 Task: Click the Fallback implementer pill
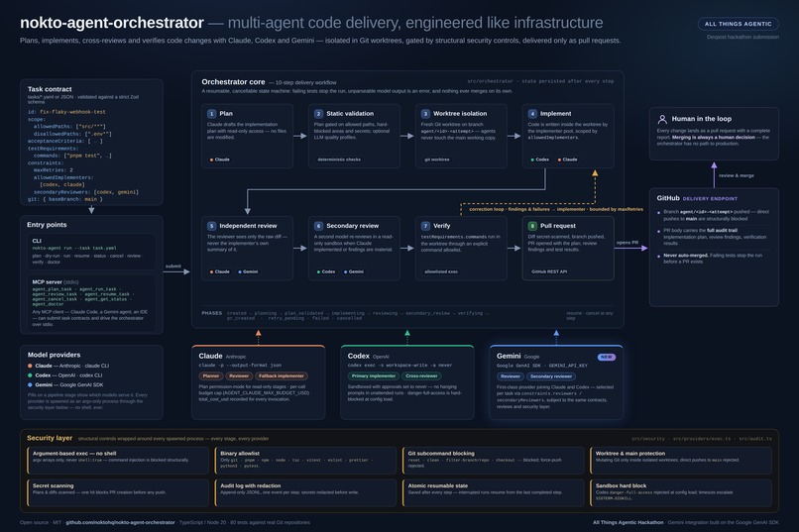282,376
